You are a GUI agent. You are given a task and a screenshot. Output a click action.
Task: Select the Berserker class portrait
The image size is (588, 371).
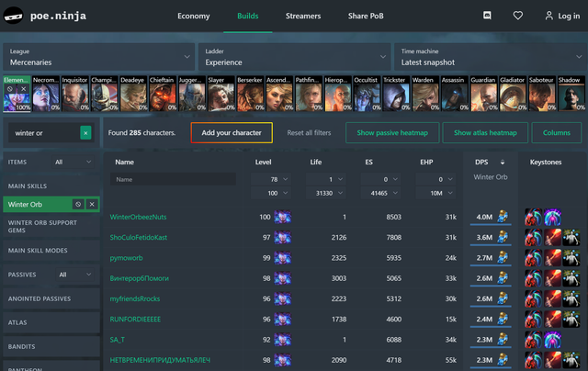pyautogui.click(x=251, y=94)
